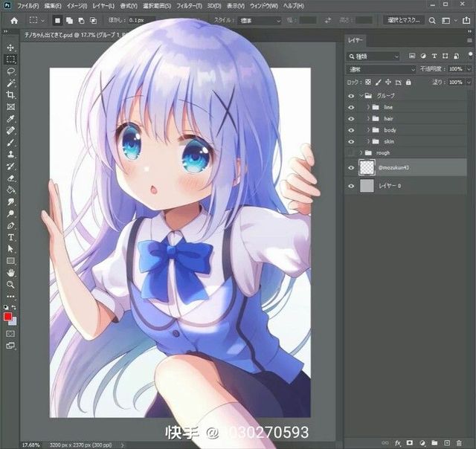This screenshot has height=449, width=476.
Task: Hide the レイヤー 0 layer
Action: click(351, 186)
